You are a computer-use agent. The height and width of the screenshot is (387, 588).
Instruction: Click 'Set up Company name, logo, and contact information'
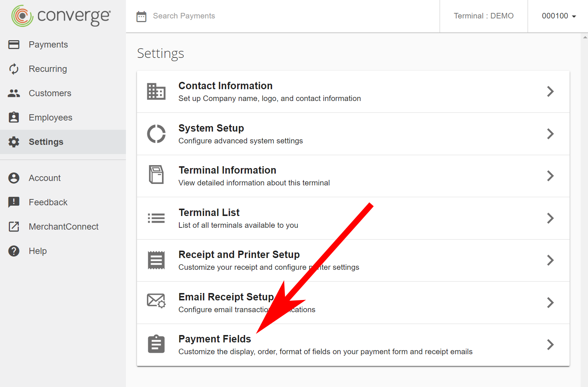(270, 98)
